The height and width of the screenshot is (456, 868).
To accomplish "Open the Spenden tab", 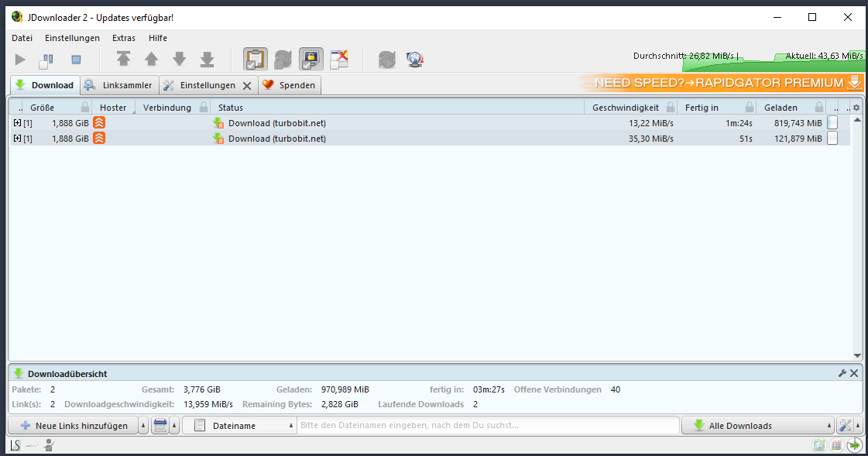I will point(290,85).
